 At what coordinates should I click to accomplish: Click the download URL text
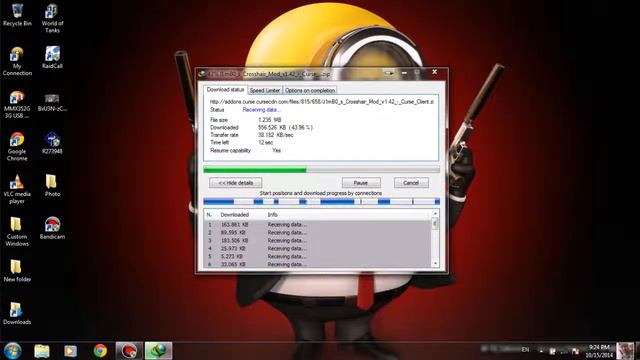322,102
